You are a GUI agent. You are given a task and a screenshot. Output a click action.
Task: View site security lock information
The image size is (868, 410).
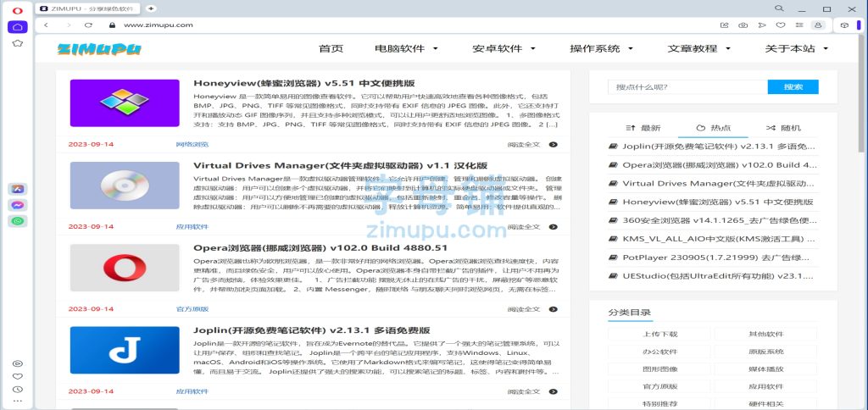tap(113, 25)
